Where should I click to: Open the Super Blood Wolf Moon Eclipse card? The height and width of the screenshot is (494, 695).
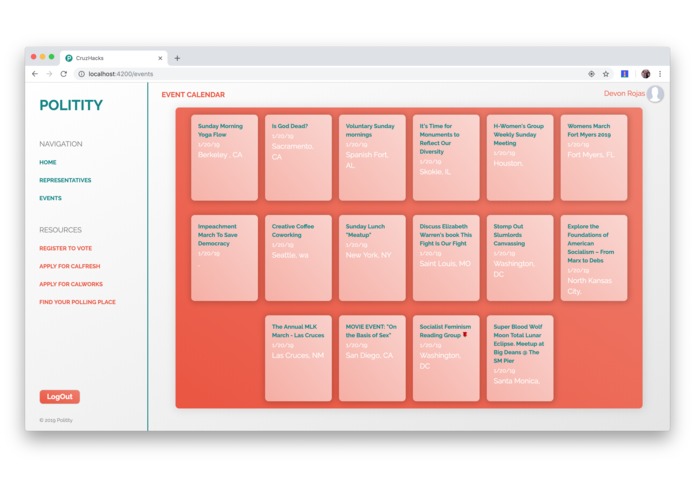point(520,358)
